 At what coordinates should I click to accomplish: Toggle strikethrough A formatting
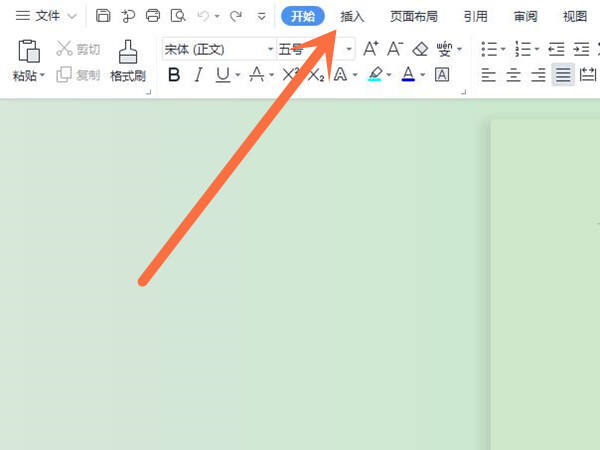click(256, 75)
